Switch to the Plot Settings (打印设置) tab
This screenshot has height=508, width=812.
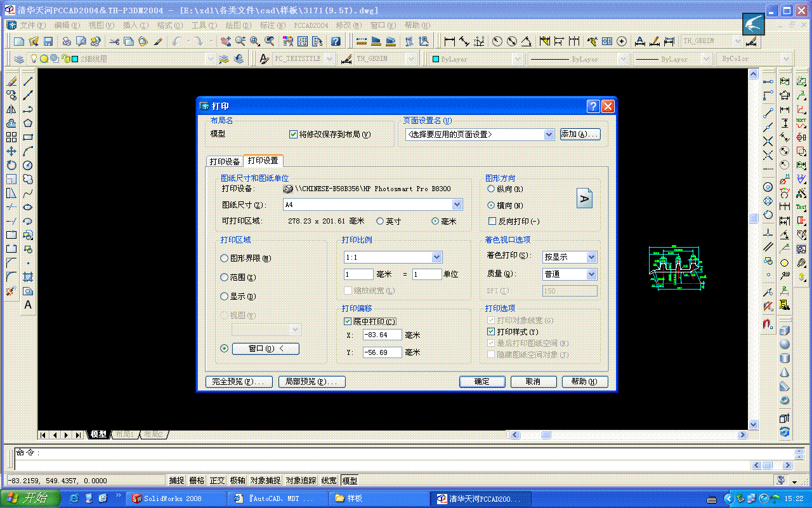click(263, 161)
